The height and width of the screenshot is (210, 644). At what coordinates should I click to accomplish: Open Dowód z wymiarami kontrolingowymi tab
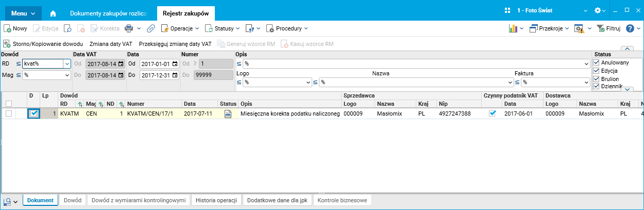pyautogui.click(x=139, y=200)
